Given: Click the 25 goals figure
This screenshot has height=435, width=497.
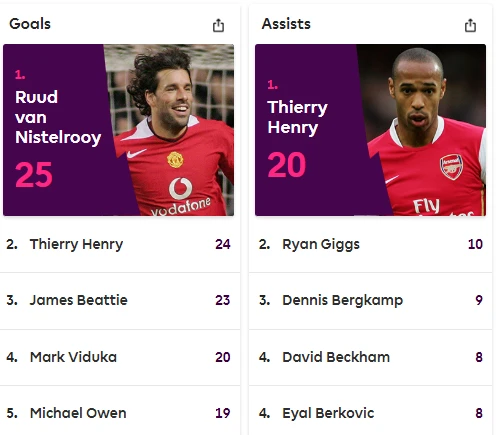Looking at the screenshot, I should [x=34, y=175].
